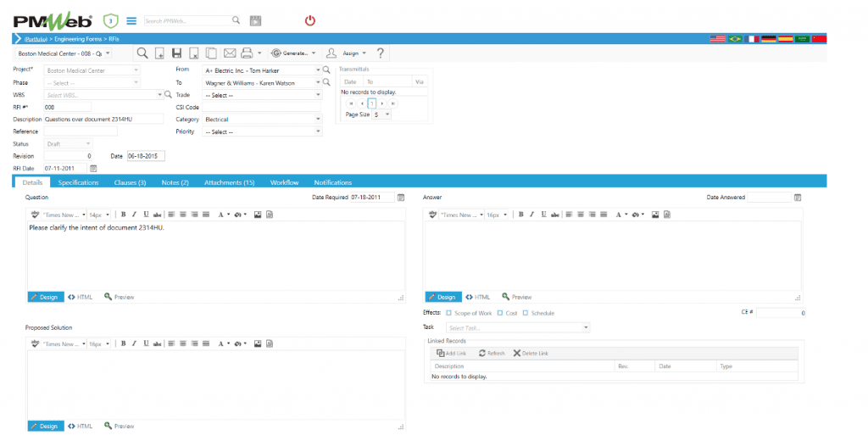868x441 pixels.
Task: Switch to the Notifications tab
Action: click(x=332, y=182)
